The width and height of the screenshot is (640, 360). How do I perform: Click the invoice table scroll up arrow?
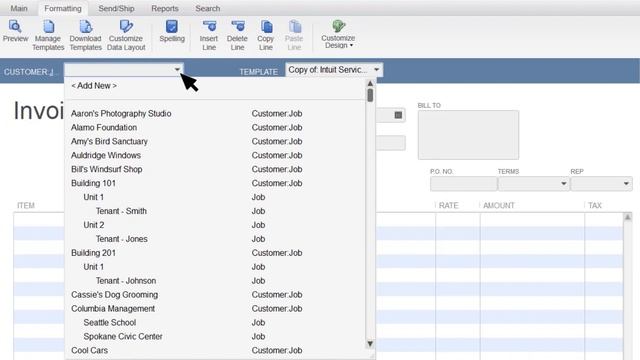pos(628,217)
